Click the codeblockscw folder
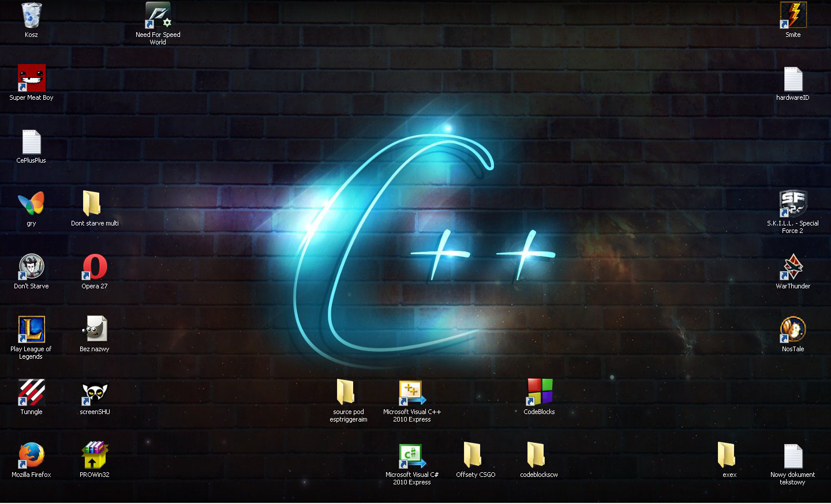831x504 pixels. [x=537, y=455]
